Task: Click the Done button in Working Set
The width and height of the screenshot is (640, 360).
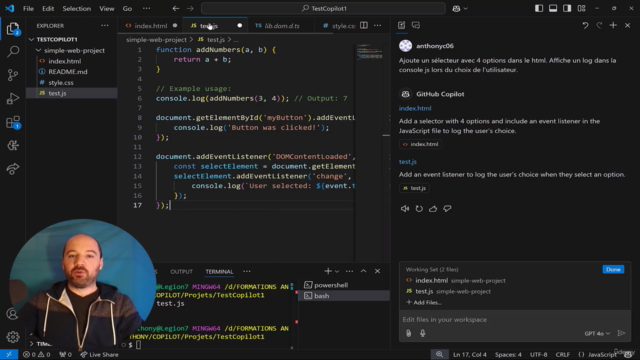Action: pos(613,269)
